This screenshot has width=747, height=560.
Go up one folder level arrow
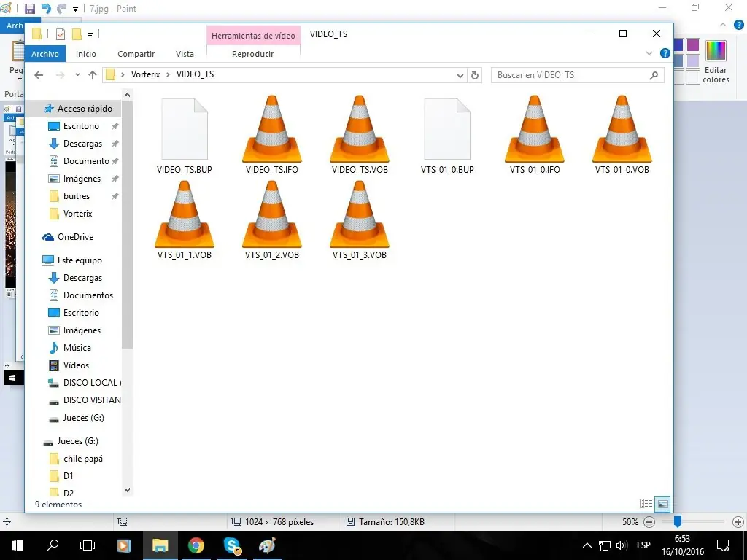93,75
